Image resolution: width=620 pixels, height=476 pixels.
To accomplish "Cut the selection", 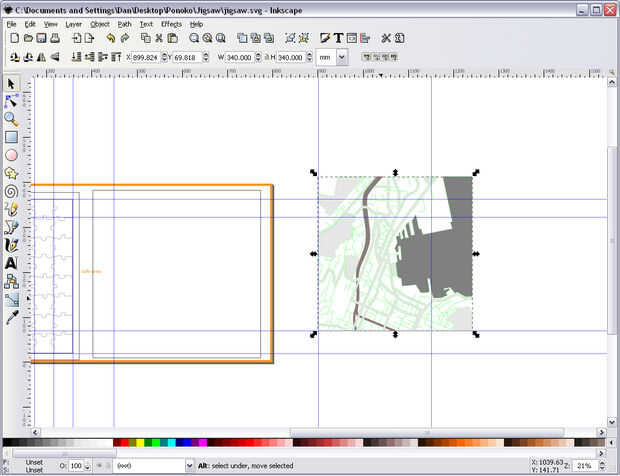I will pos(159,38).
